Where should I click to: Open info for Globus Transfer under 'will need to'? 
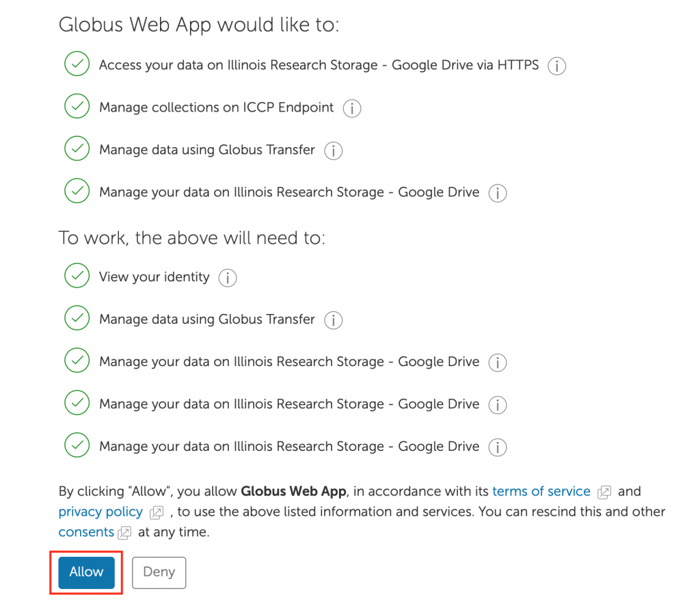333,320
